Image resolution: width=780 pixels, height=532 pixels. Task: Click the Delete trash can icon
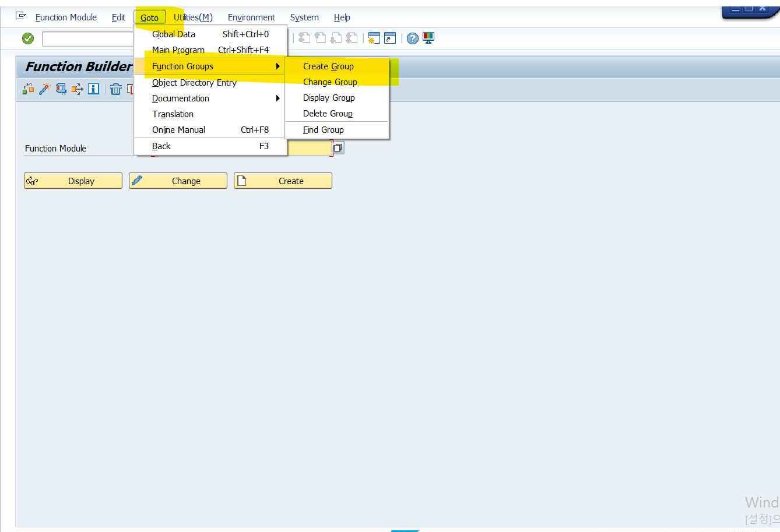pyautogui.click(x=116, y=89)
